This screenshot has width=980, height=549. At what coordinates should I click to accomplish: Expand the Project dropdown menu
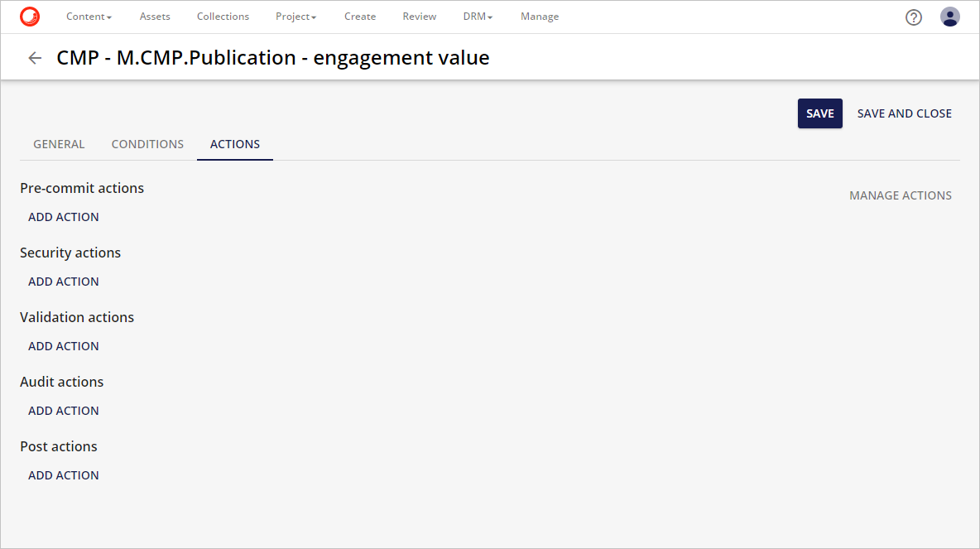pos(295,16)
